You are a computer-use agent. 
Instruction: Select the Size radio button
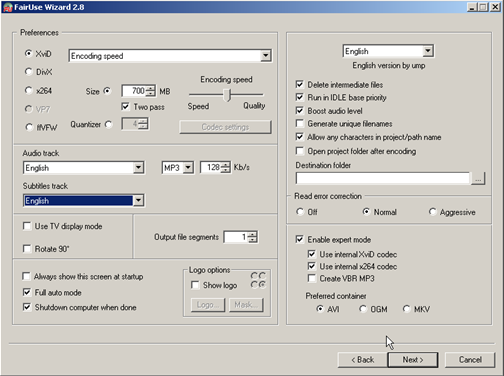(x=107, y=91)
